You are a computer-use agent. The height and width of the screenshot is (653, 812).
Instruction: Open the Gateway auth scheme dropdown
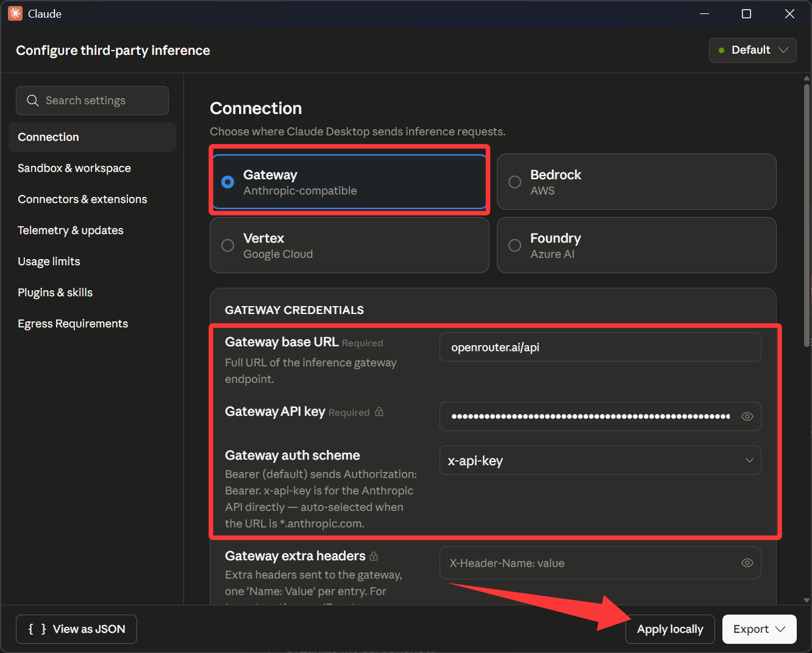(600, 461)
